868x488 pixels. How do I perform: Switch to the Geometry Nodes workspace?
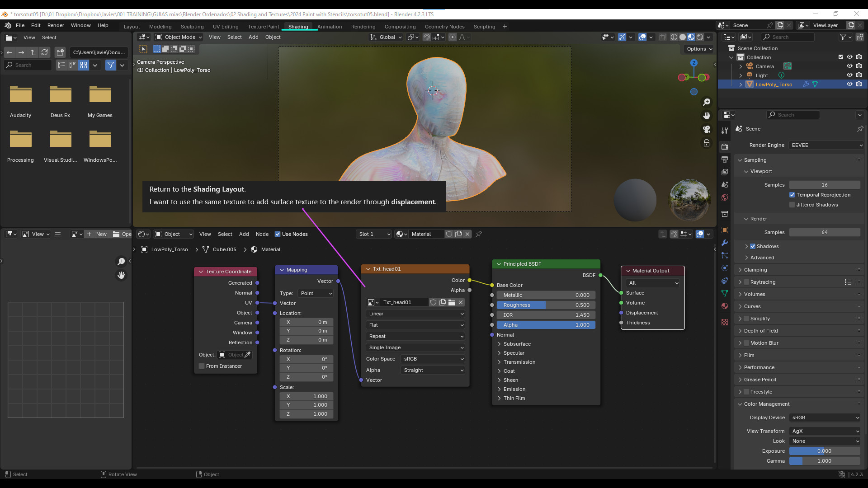[x=444, y=27]
